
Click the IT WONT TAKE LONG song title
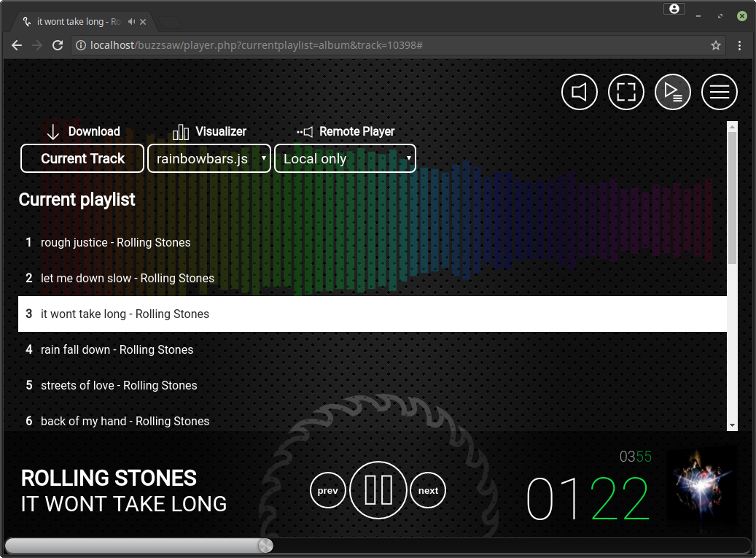click(x=124, y=504)
